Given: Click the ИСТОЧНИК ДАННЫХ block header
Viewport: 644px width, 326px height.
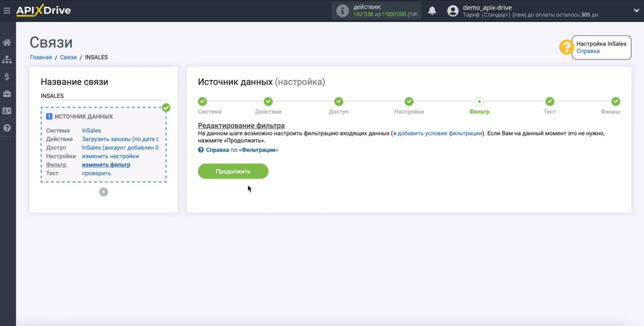Looking at the screenshot, I should (80, 116).
